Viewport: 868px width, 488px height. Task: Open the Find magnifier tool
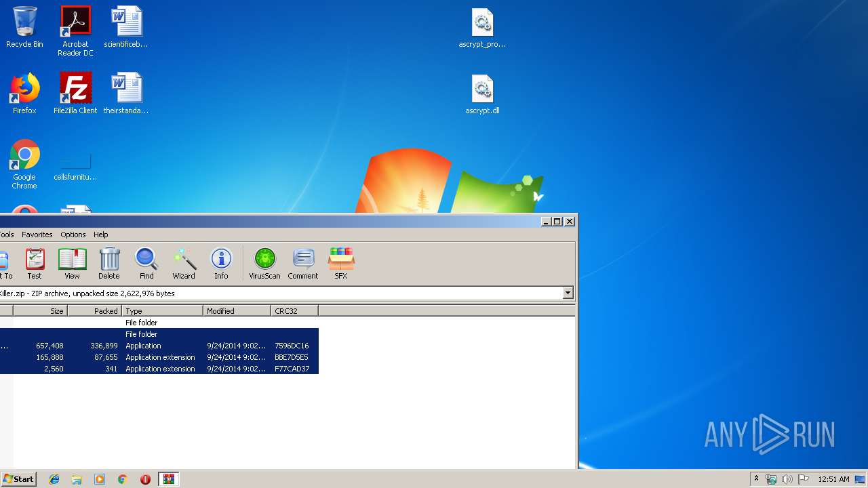pyautogui.click(x=146, y=264)
